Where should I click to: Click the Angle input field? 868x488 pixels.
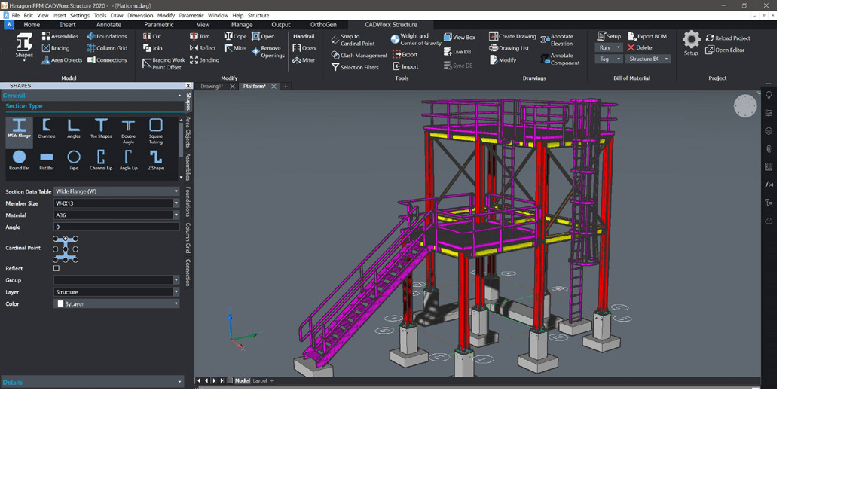click(116, 227)
